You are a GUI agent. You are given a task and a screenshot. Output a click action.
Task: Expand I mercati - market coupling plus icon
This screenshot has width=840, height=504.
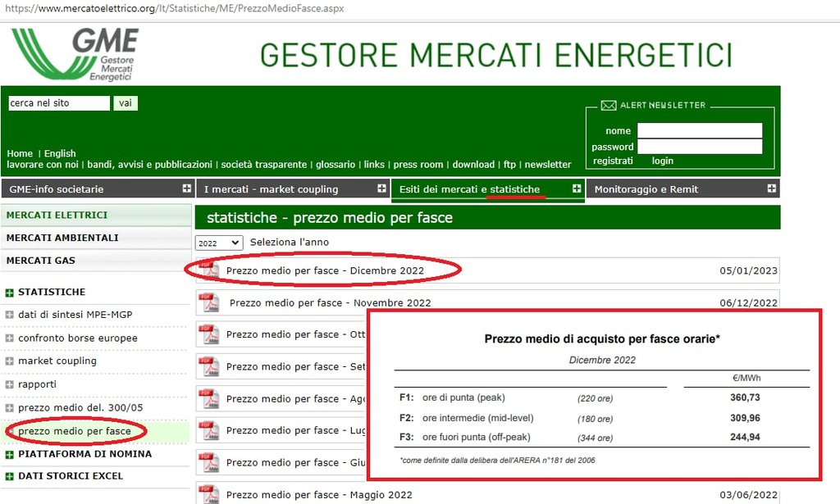[x=381, y=188]
